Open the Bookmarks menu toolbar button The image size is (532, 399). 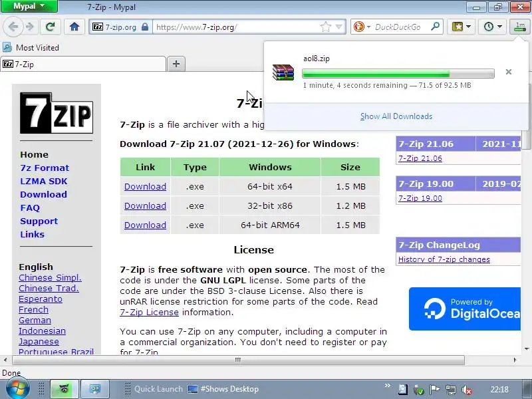[461, 27]
